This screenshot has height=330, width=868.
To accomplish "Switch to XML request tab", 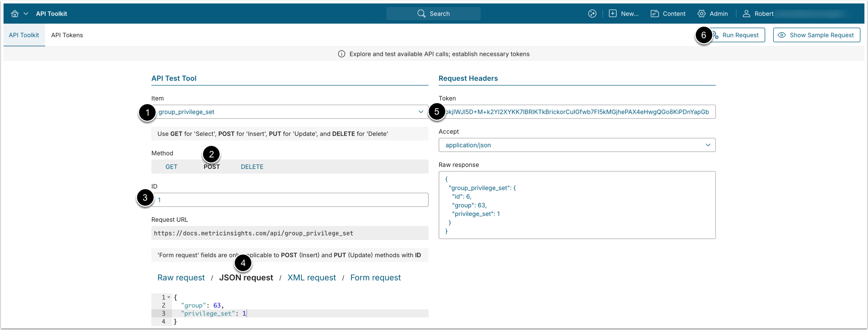I will (x=311, y=278).
